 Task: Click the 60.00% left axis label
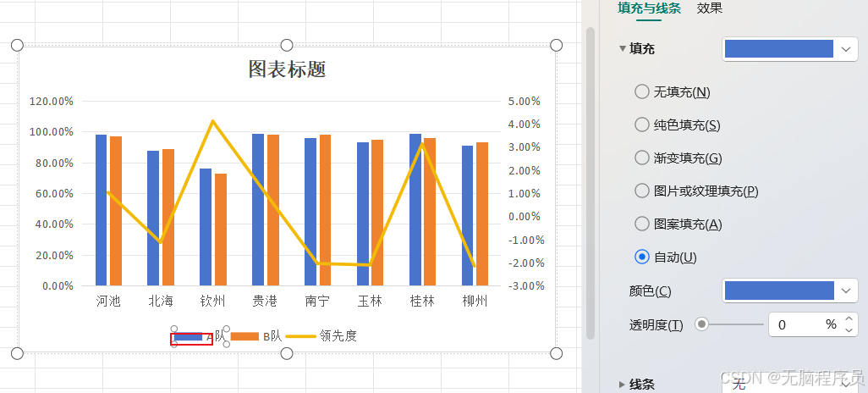click(53, 193)
